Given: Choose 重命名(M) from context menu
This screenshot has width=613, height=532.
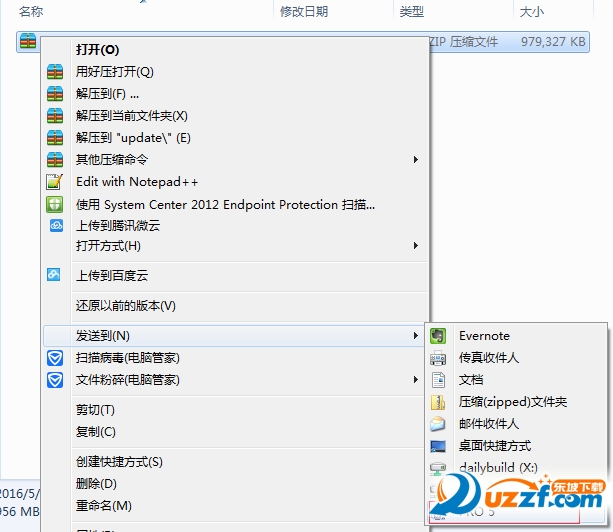Looking at the screenshot, I should coord(235,506).
